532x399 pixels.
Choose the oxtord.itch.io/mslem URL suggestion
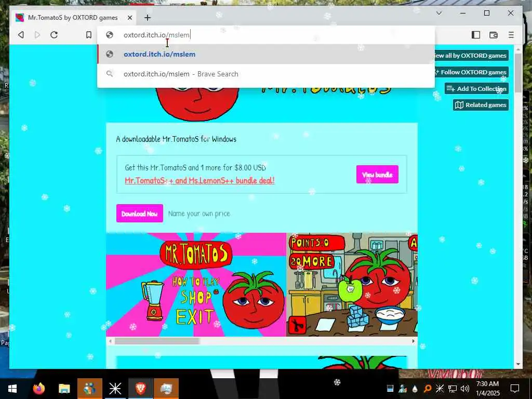point(265,54)
